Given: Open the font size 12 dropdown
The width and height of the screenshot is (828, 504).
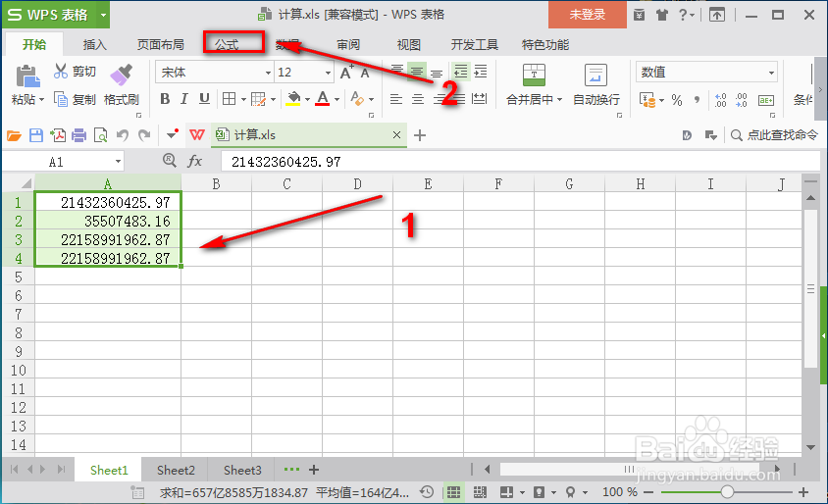Looking at the screenshot, I should click(x=328, y=73).
